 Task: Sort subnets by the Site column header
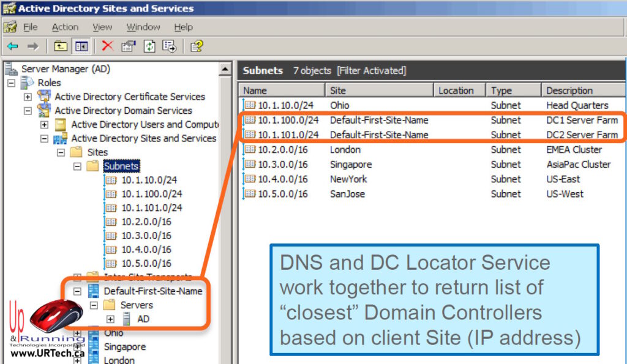[378, 91]
